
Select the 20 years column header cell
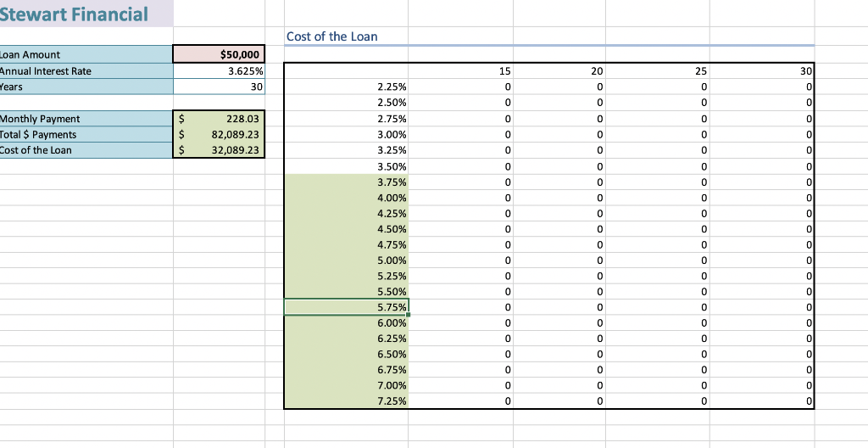(559, 71)
